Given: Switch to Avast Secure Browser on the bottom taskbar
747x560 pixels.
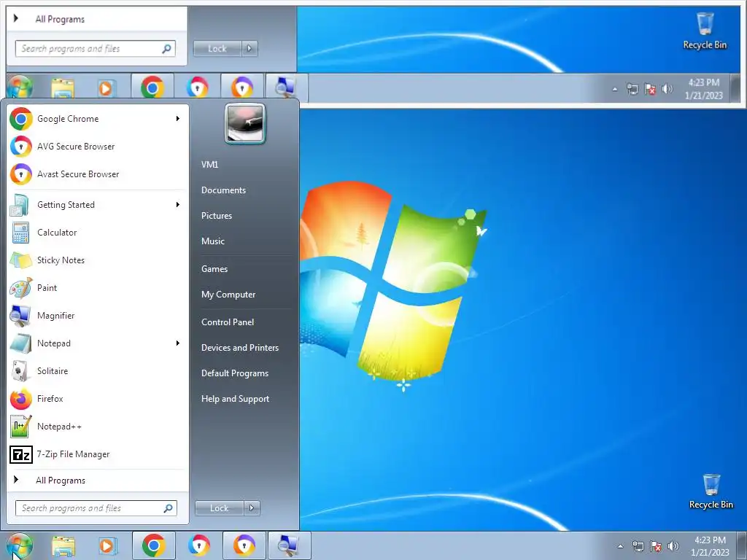Looking at the screenshot, I should (244, 545).
